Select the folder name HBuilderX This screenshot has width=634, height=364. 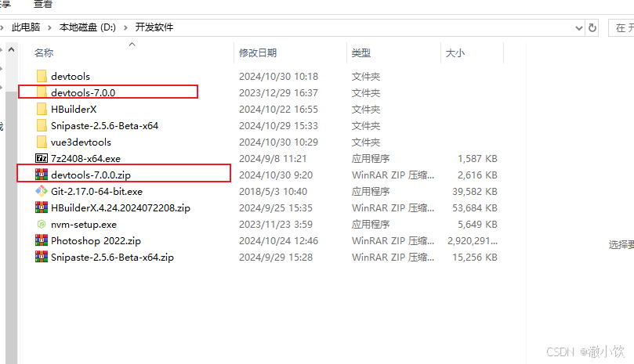tap(74, 110)
